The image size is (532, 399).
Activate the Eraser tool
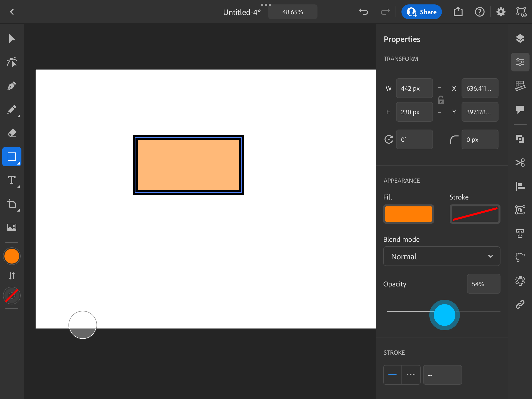pos(12,133)
